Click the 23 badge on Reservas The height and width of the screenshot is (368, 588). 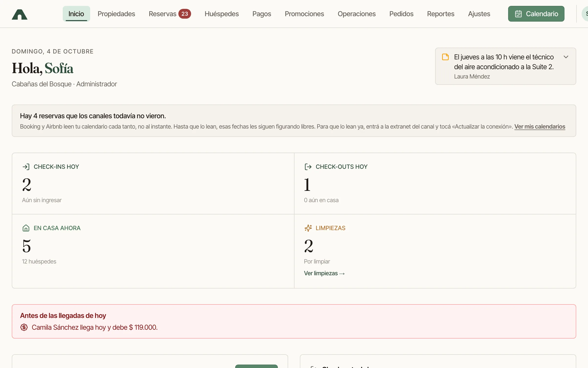[184, 14]
